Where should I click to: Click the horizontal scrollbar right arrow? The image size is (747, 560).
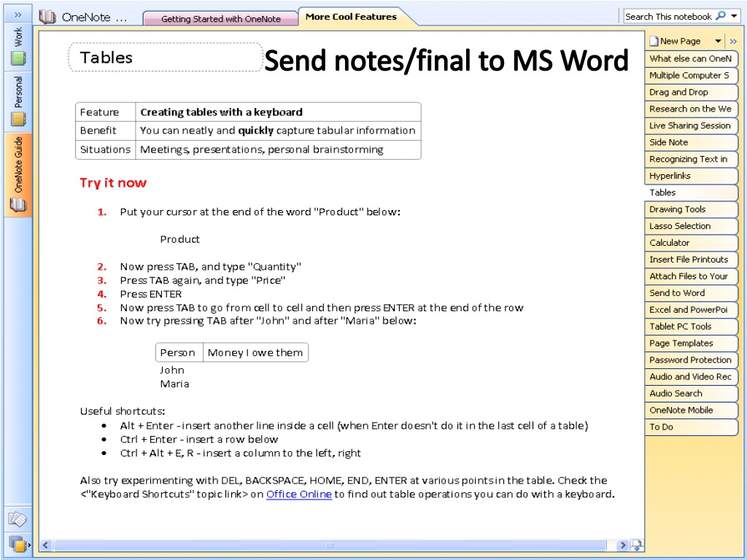pos(622,545)
